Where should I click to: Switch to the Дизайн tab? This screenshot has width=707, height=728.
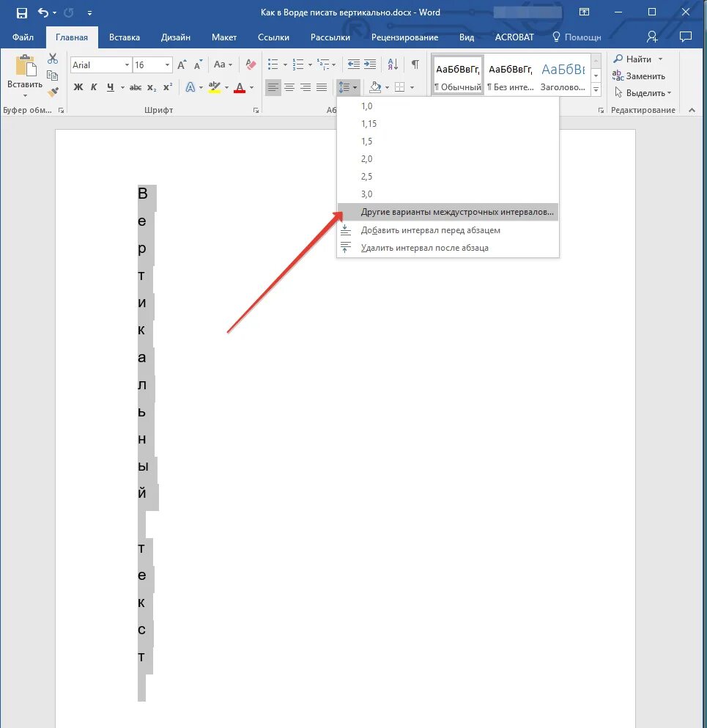[175, 37]
